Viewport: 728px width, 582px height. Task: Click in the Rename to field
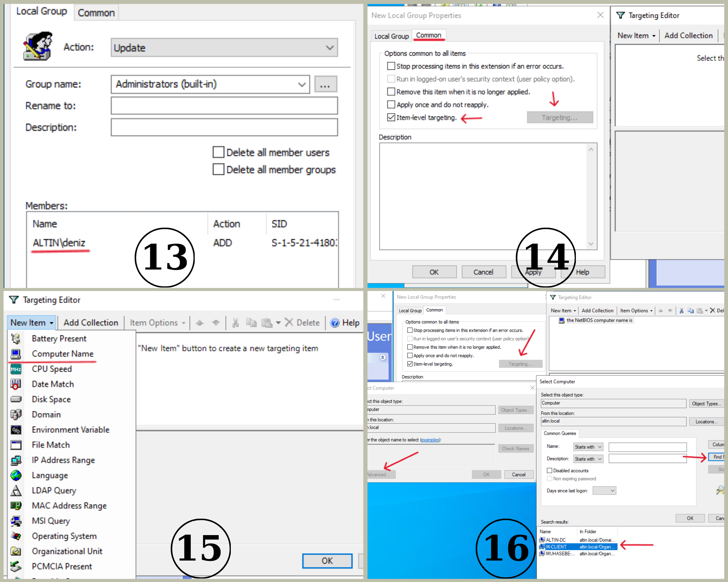[x=224, y=106]
